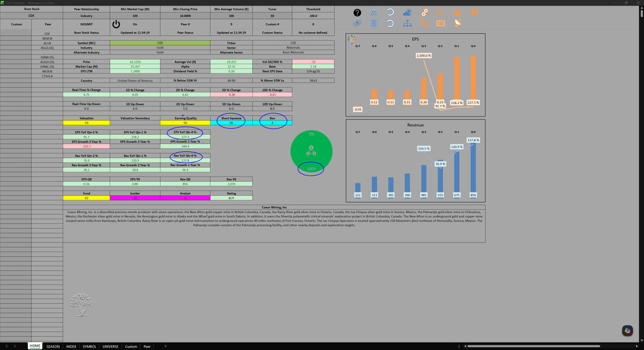Select peer symbol CTGO.A

[47, 76]
